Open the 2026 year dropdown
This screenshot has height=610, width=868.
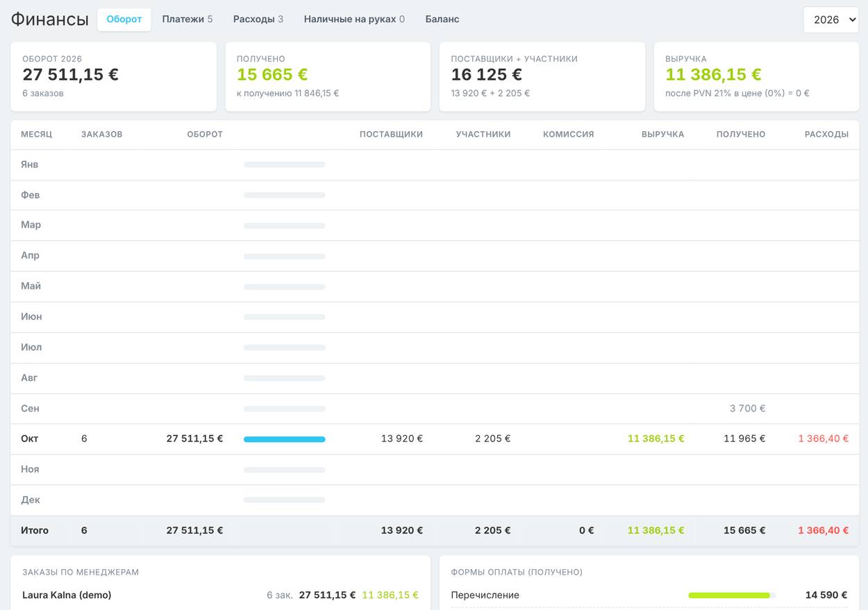tap(831, 19)
